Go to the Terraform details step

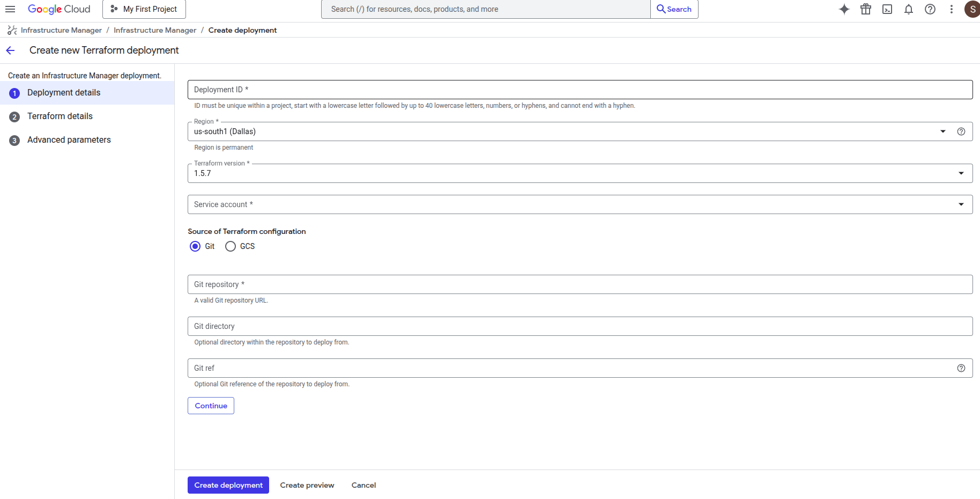pos(60,116)
